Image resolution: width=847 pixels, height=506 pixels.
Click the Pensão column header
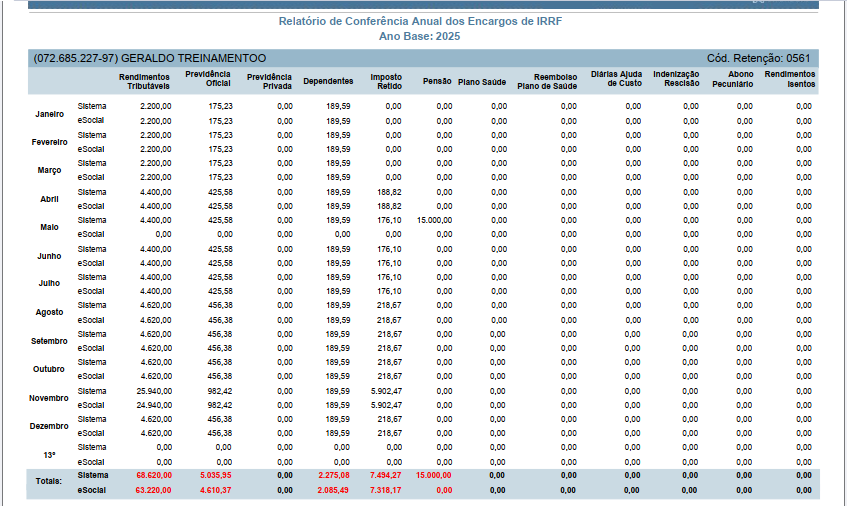(x=437, y=81)
